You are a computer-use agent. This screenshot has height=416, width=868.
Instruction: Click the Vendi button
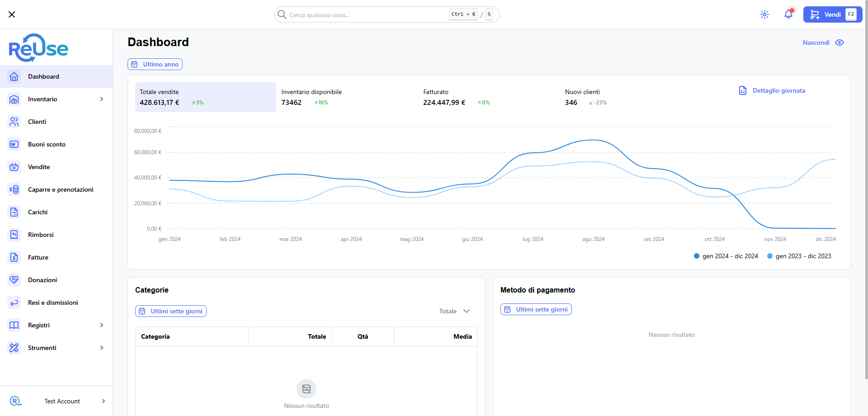click(x=832, y=14)
